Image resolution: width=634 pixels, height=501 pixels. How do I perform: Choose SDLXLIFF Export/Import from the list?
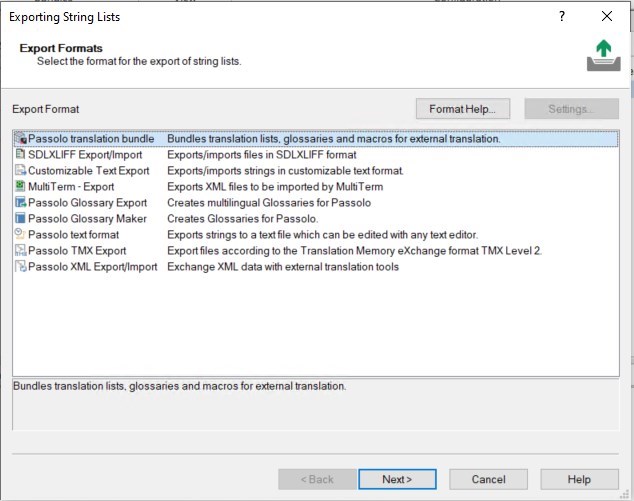click(85, 155)
